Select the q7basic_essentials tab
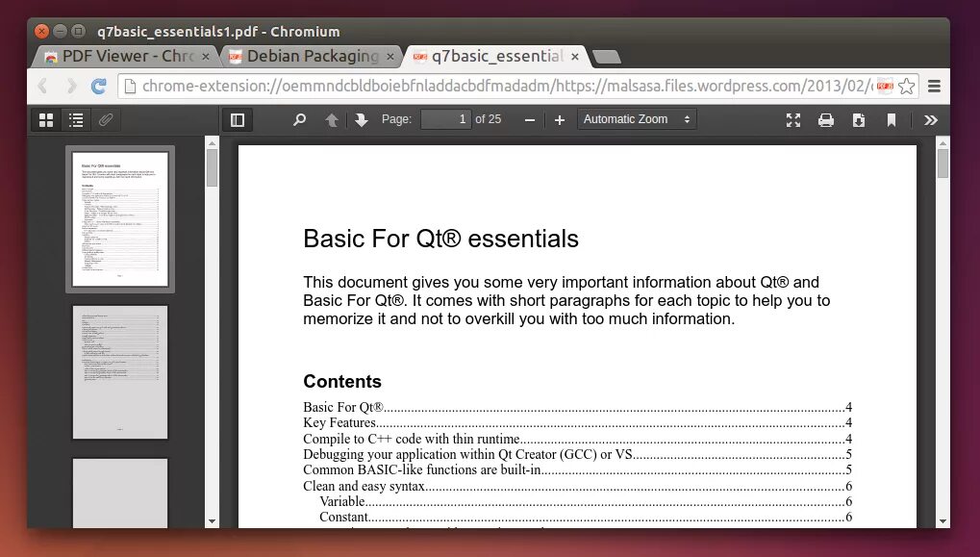Screen dimensions: 980x557 [497, 56]
